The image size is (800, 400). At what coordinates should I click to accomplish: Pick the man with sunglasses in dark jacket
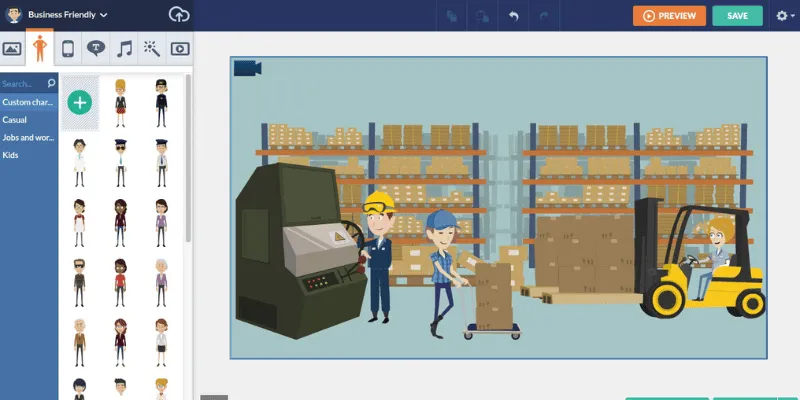tap(79, 283)
